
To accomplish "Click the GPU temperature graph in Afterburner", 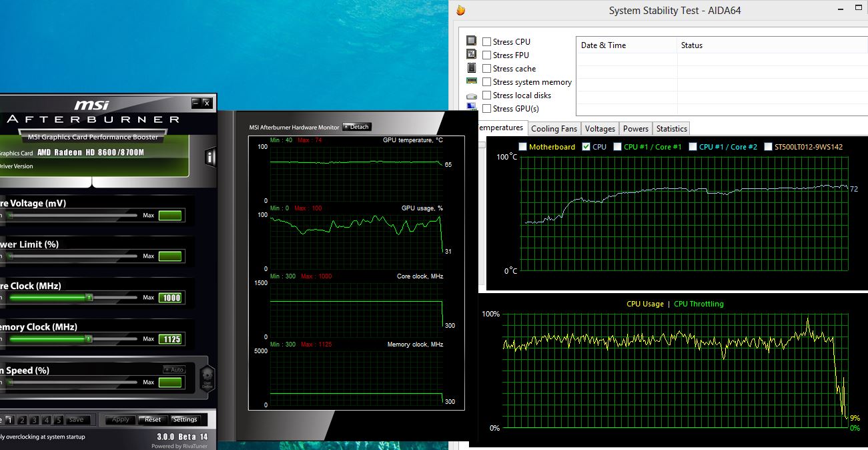I will [x=356, y=173].
